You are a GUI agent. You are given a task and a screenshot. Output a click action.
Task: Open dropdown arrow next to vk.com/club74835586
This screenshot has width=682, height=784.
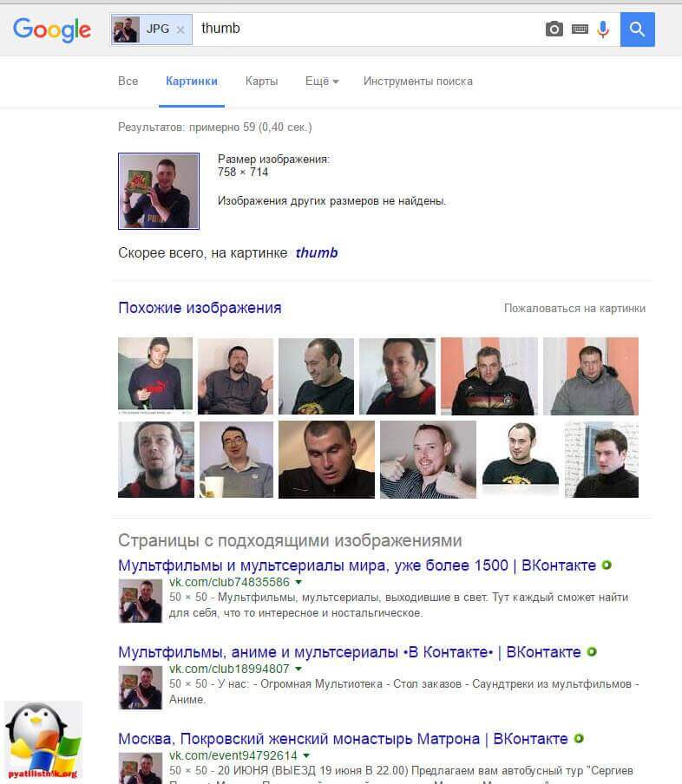point(298,583)
